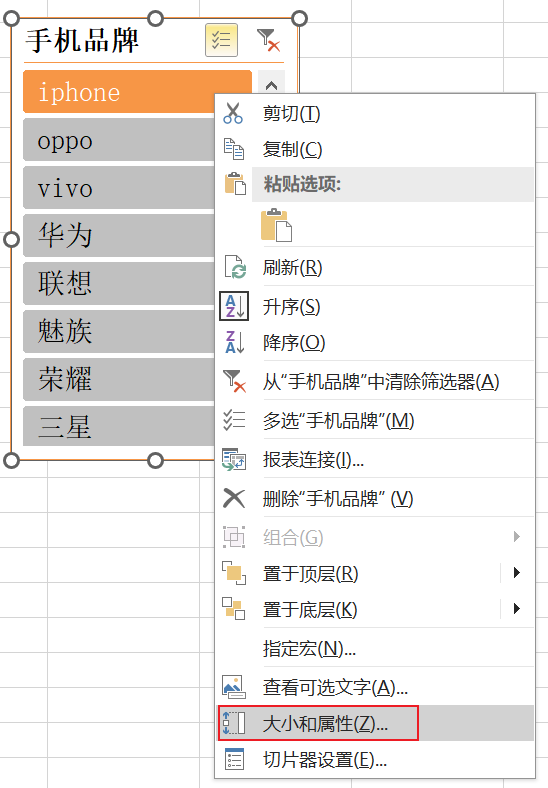Select 三星 slicer button
The height and width of the screenshot is (788, 548).
point(119,426)
